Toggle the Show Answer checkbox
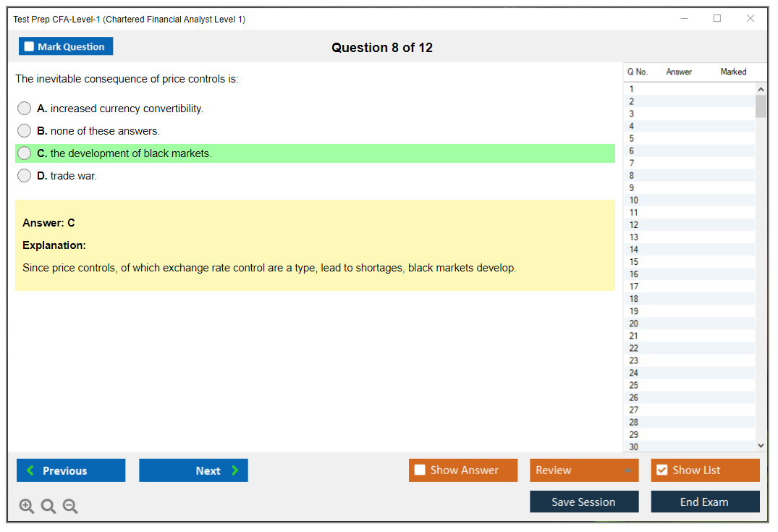Viewport: 778px width, 532px height. pos(420,470)
